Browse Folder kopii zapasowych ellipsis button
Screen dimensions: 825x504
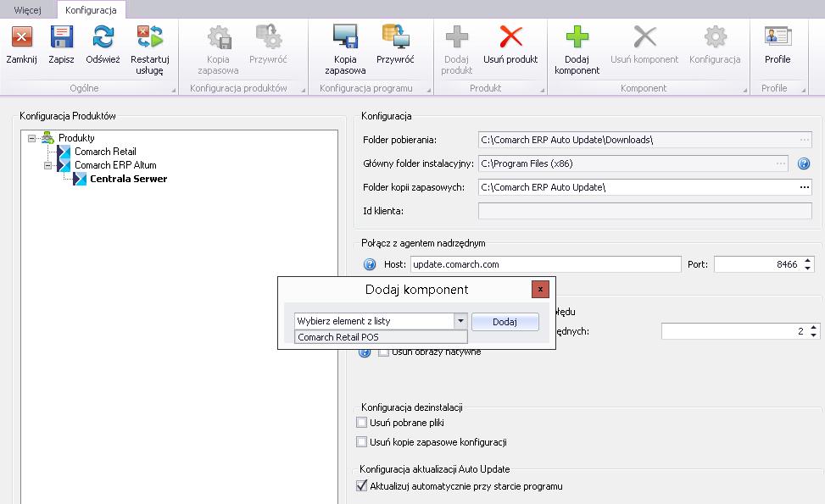point(805,187)
